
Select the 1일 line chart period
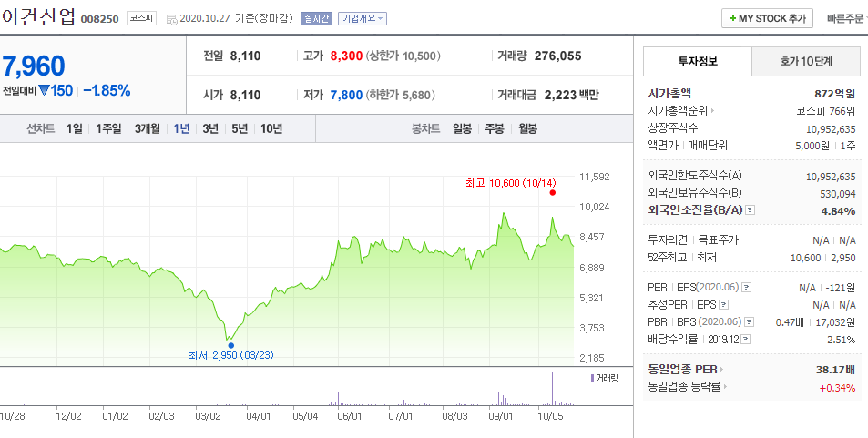coord(74,128)
